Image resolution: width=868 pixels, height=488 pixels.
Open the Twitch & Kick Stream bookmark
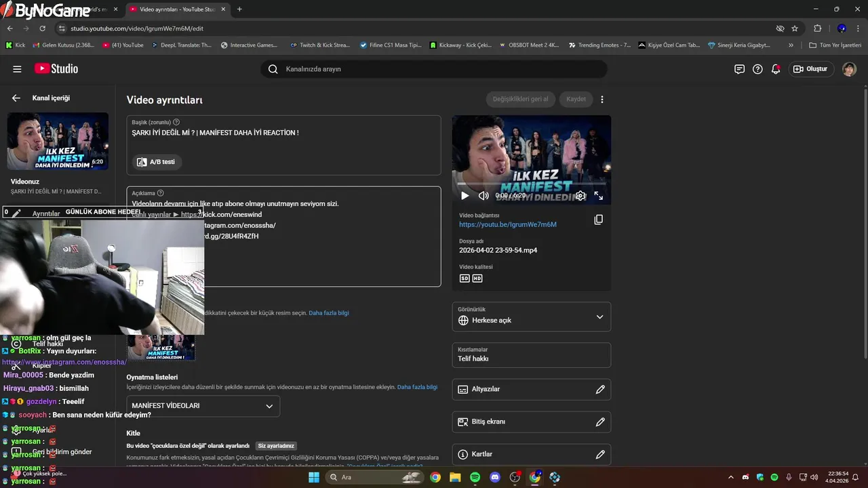319,45
